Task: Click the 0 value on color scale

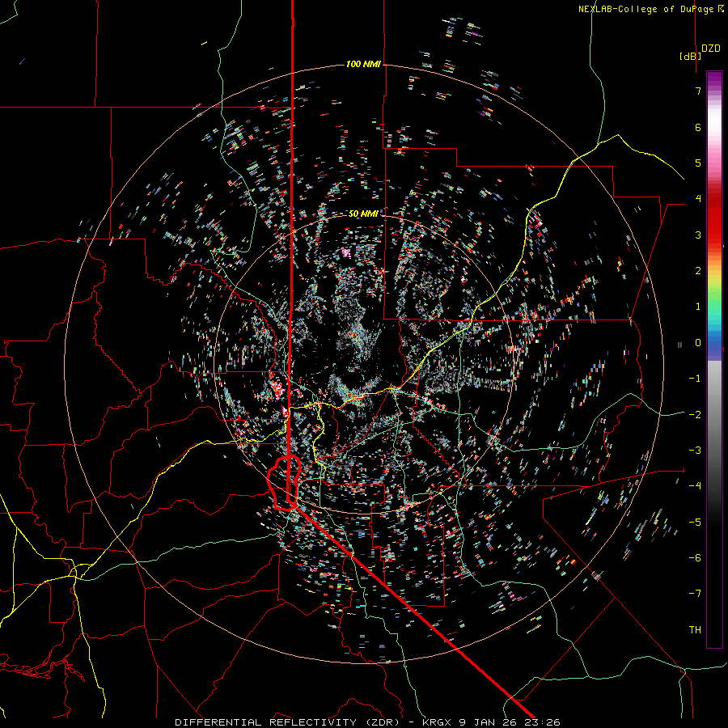Action: pos(698,343)
